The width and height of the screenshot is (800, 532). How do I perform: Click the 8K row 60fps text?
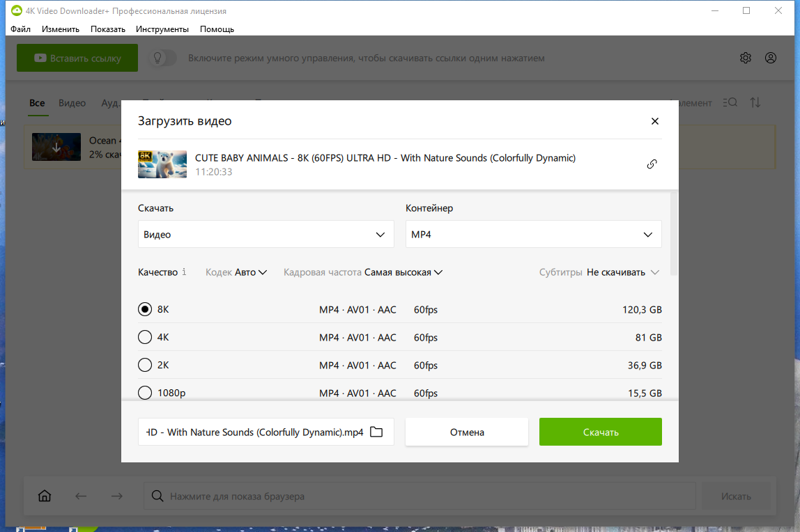pos(426,309)
